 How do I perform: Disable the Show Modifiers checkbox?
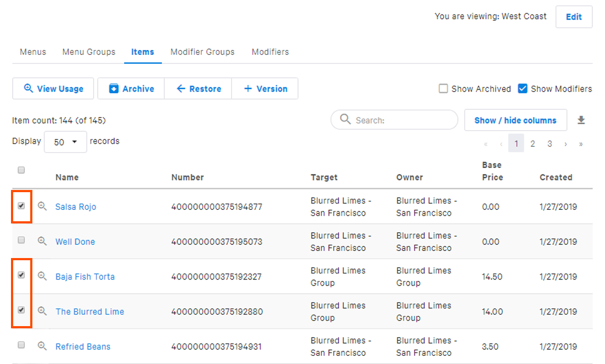click(522, 88)
